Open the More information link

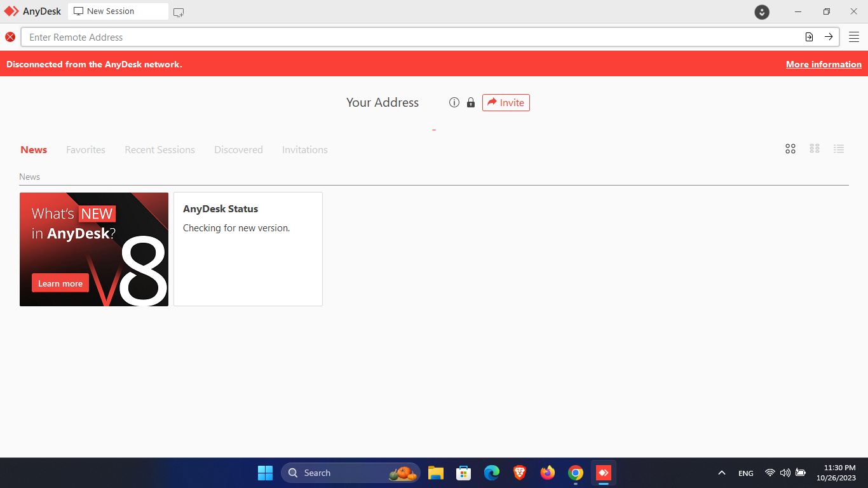tap(824, 64)
